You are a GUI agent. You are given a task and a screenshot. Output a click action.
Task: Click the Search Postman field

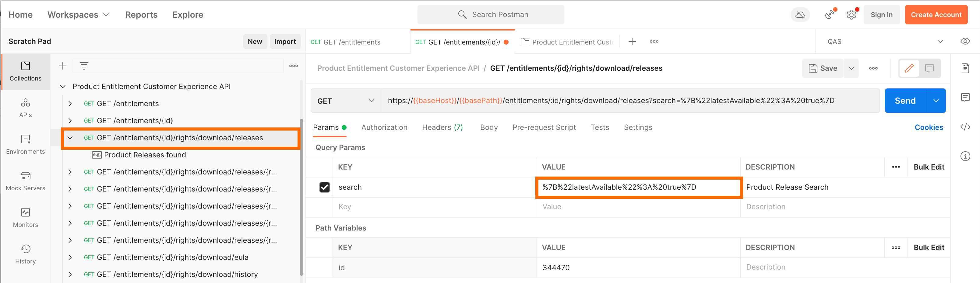coord(490,15)
